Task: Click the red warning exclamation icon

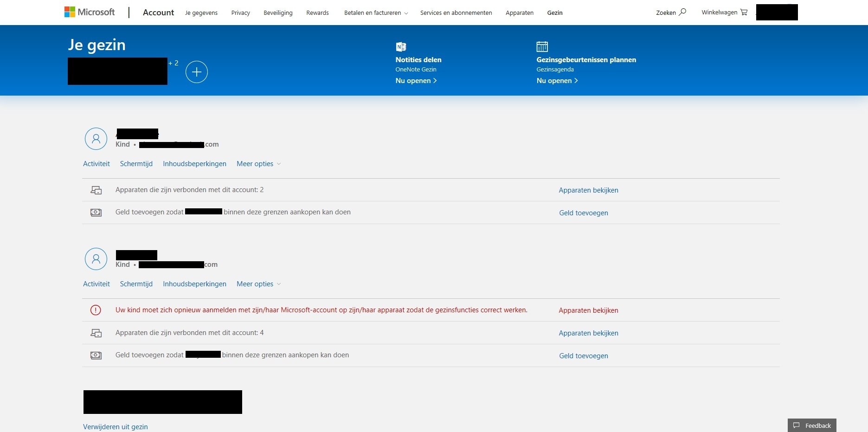Action: [96, 310]
